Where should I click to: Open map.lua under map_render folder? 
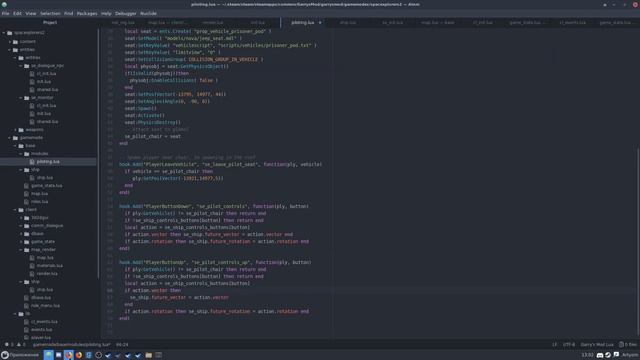coord(45,258)
